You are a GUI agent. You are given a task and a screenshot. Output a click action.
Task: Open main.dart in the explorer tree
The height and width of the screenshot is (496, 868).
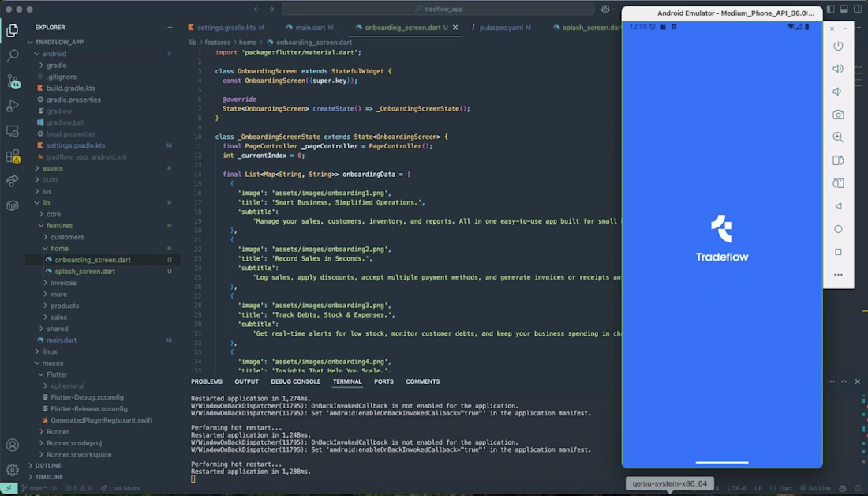[x=62, y=340]
